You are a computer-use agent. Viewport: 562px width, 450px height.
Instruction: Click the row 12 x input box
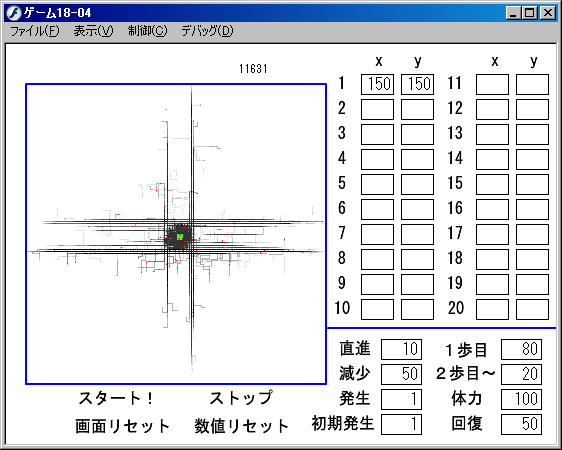click(x=492, y=110)
